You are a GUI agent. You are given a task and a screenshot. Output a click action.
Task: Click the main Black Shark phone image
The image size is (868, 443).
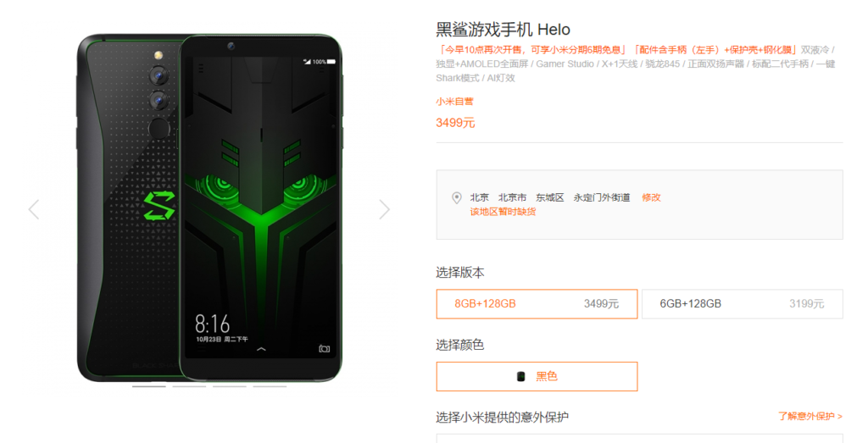pos(209,208)
